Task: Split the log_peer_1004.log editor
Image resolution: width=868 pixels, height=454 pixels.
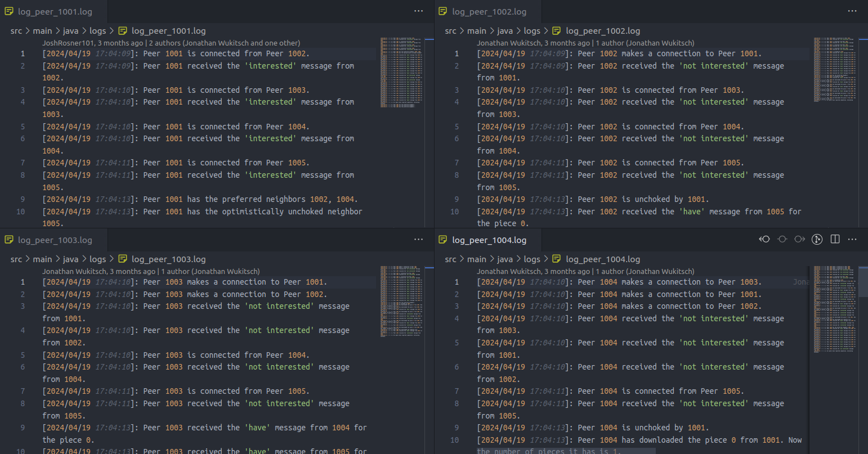Action: tap(835, 240)
